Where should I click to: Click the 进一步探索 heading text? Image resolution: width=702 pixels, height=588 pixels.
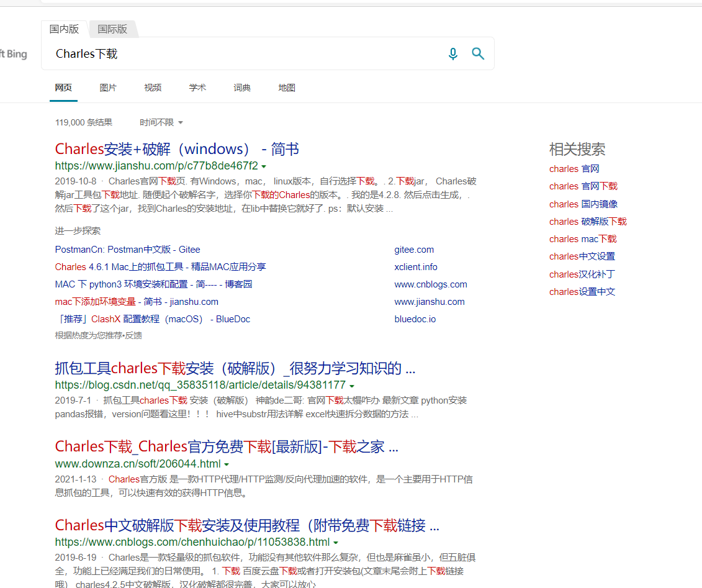(78, 231)
